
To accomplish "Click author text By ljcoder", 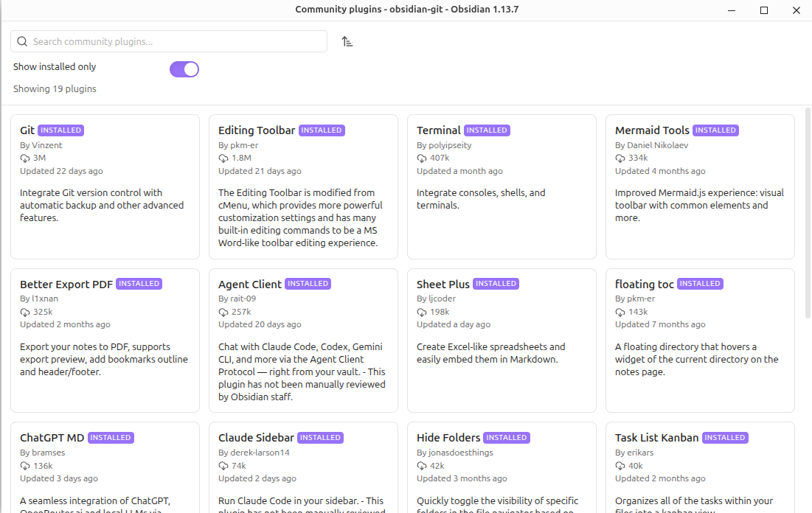I will pyautogui.click(x=436, y=299).
